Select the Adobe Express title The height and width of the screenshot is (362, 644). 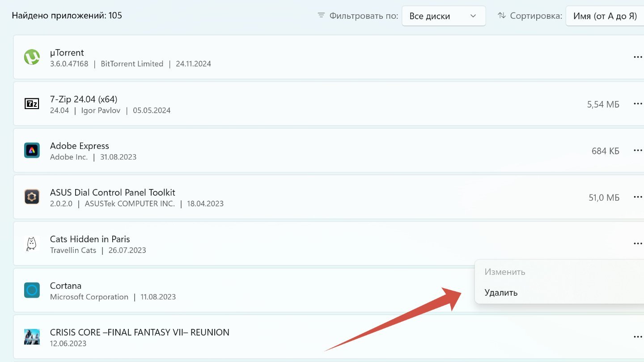pos(80,146)
